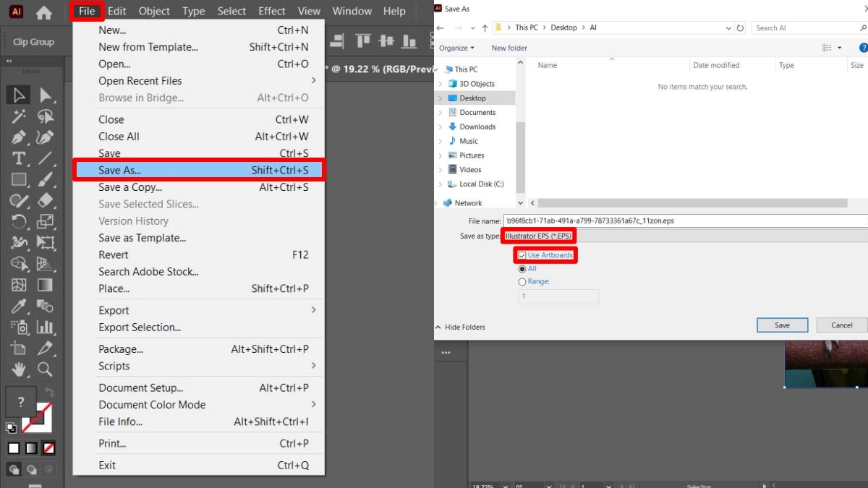Select the All artboards radio button
Viewport: 868px width, 488px height.
click(x=522, y=269)
